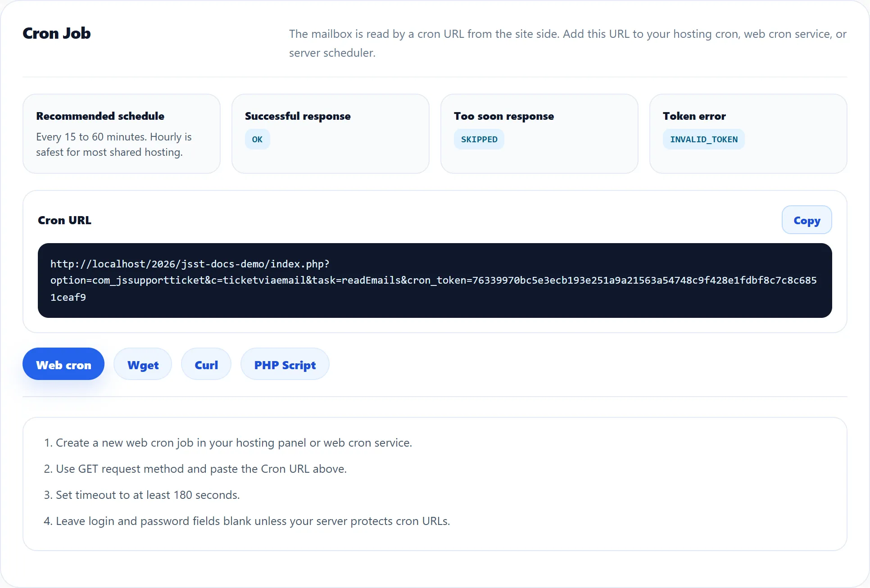
Task: Open the Curl tab
Action: click(206, 364)
